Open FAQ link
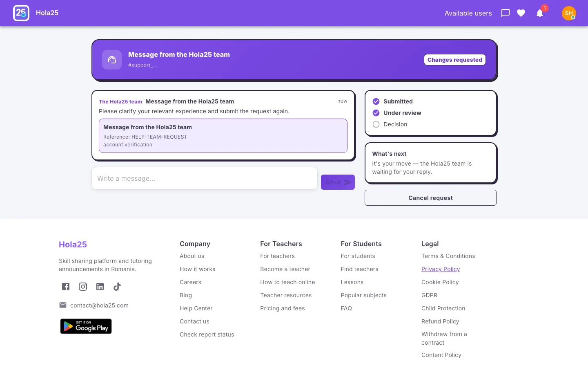588x368 pixels. (x=346, y=308)
